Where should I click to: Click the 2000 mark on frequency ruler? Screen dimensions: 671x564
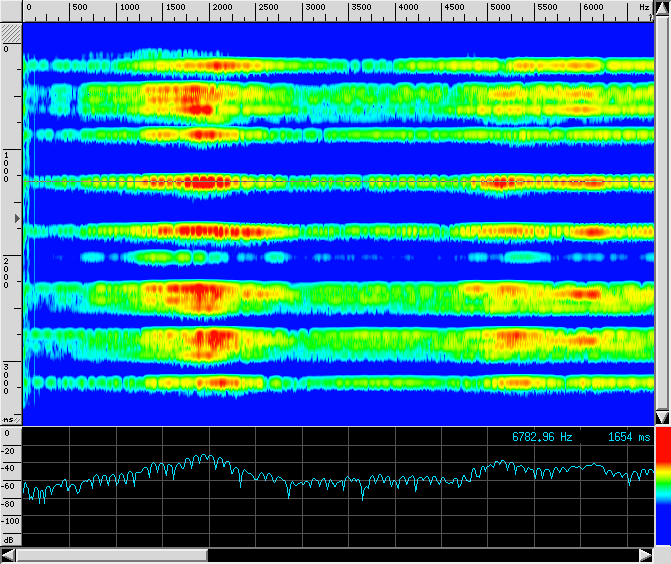[221, 8]
